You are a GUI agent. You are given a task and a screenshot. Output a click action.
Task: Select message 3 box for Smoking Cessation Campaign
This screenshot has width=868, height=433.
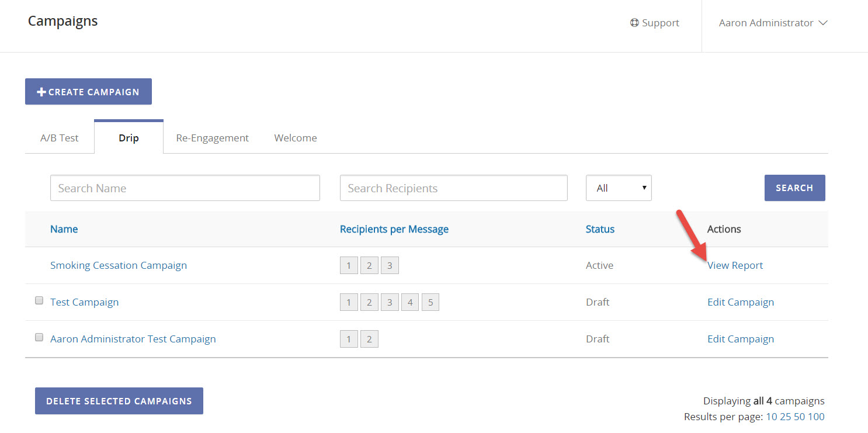click(x=390, y=266)
